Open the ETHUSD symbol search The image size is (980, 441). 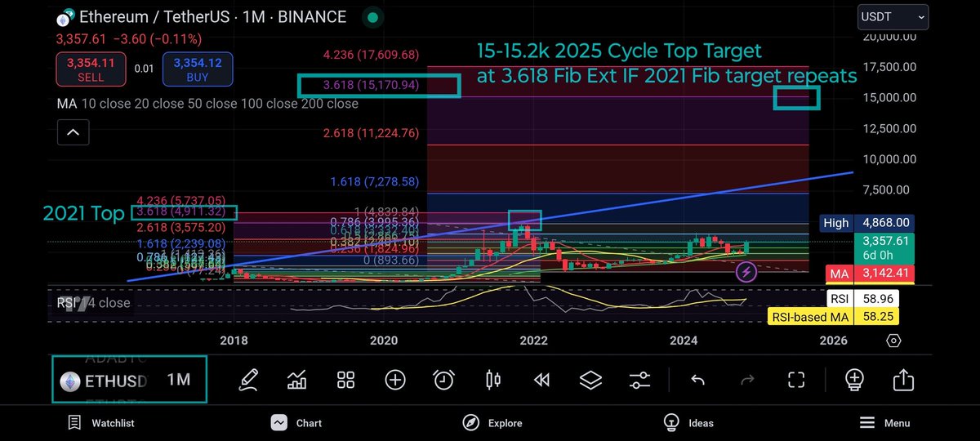(x=105, y=380)
